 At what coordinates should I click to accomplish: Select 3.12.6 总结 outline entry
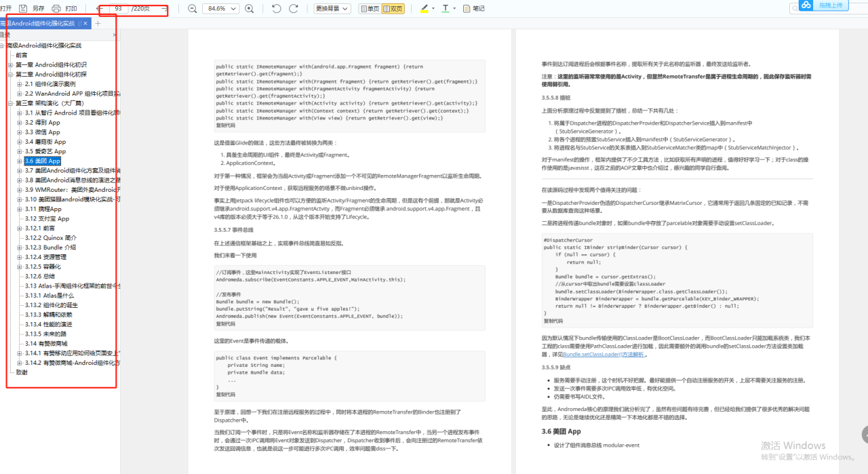coord(40,276)
